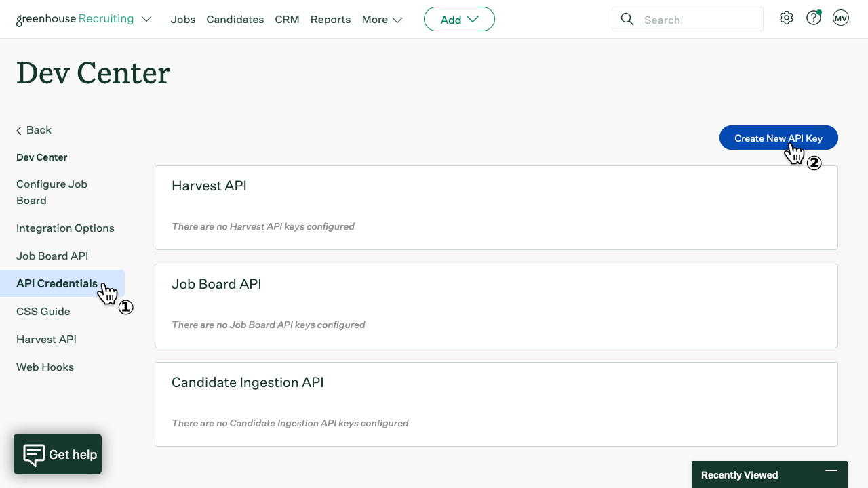Click the Greenhouse Recruiting logo
Image resolution: width=868 pixels, height=488 pixels.
(75, 19)
